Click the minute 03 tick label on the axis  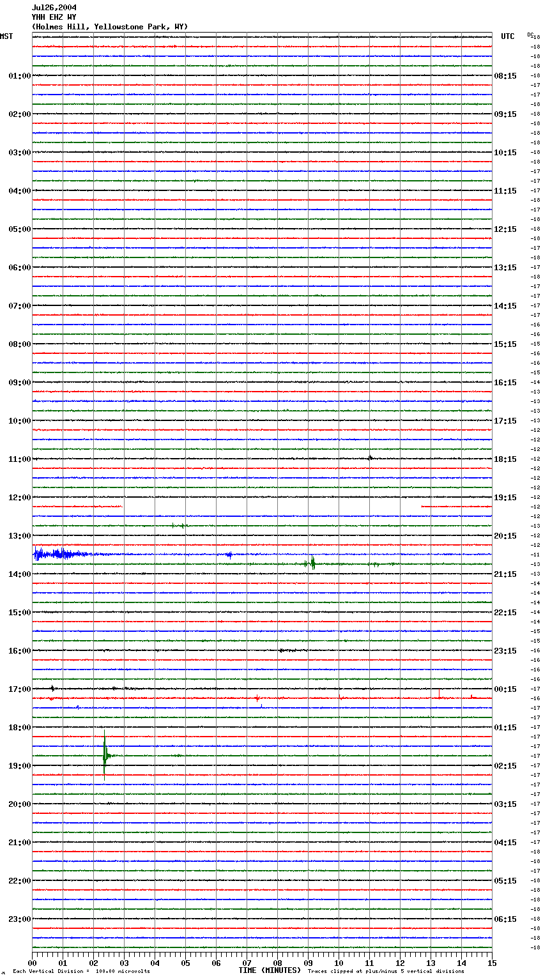coord(124,963)
